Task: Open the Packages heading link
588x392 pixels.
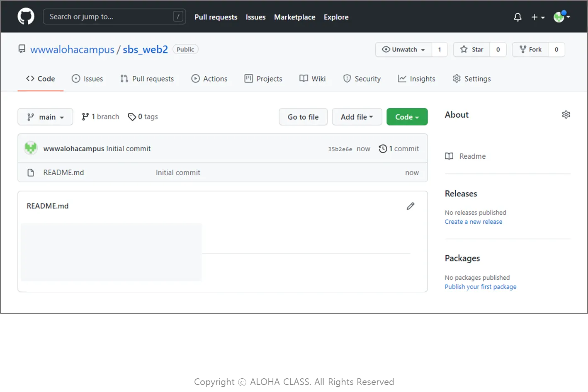Action: [x=462, y=258]
